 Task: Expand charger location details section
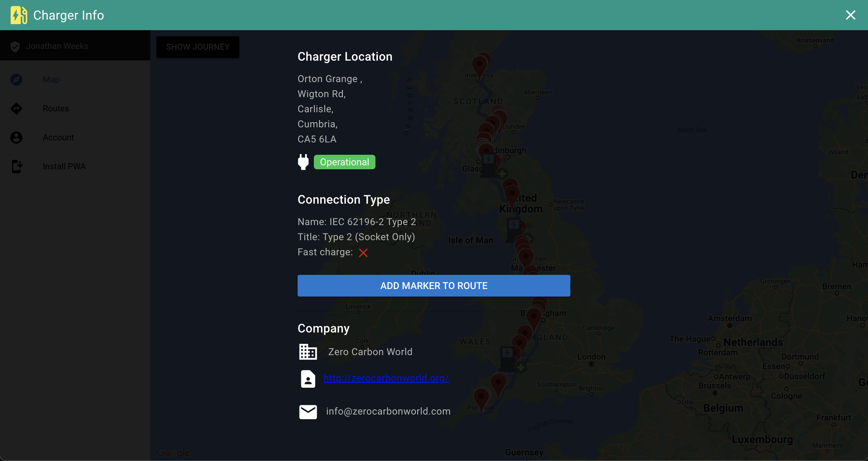[345, 56]
